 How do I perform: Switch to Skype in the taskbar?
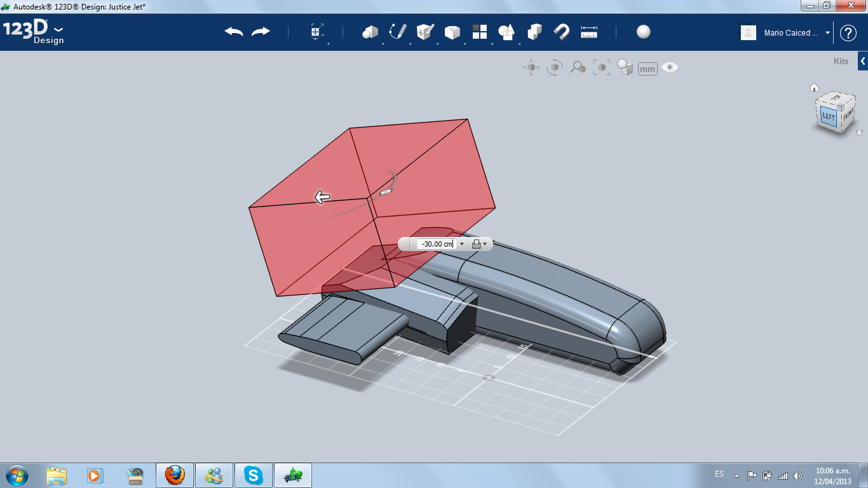pyautogui.click(x=254, y=475)
